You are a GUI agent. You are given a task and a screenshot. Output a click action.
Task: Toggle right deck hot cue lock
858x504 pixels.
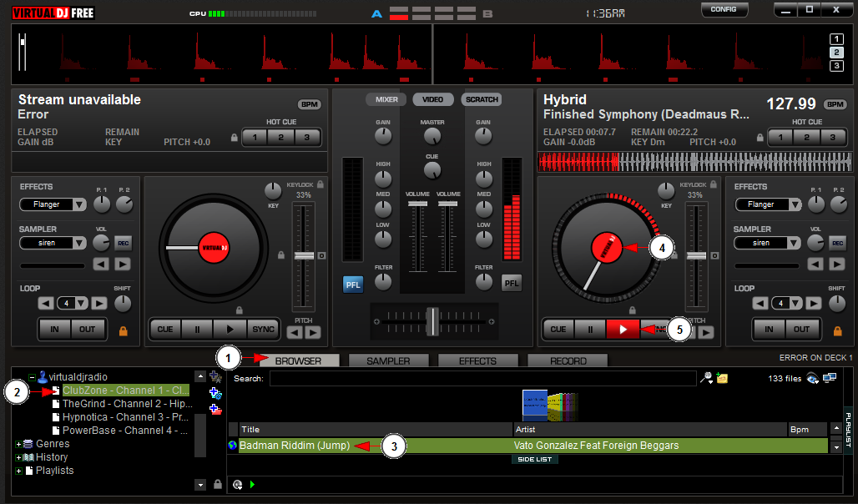pyautogui.click(x=760, y=138)
